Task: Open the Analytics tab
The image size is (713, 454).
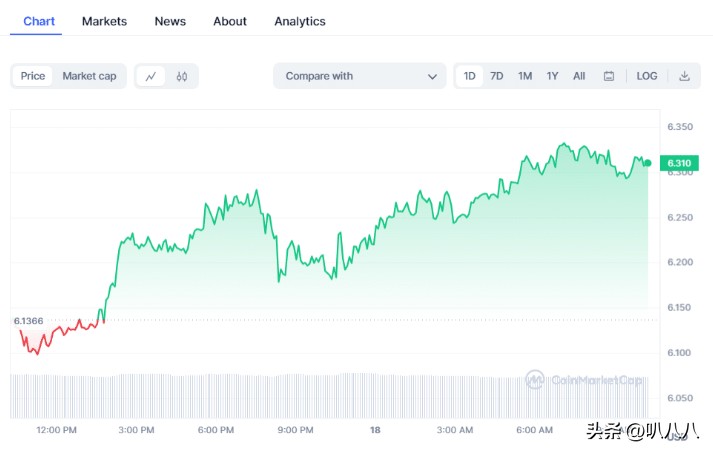Action: (300, 21)
